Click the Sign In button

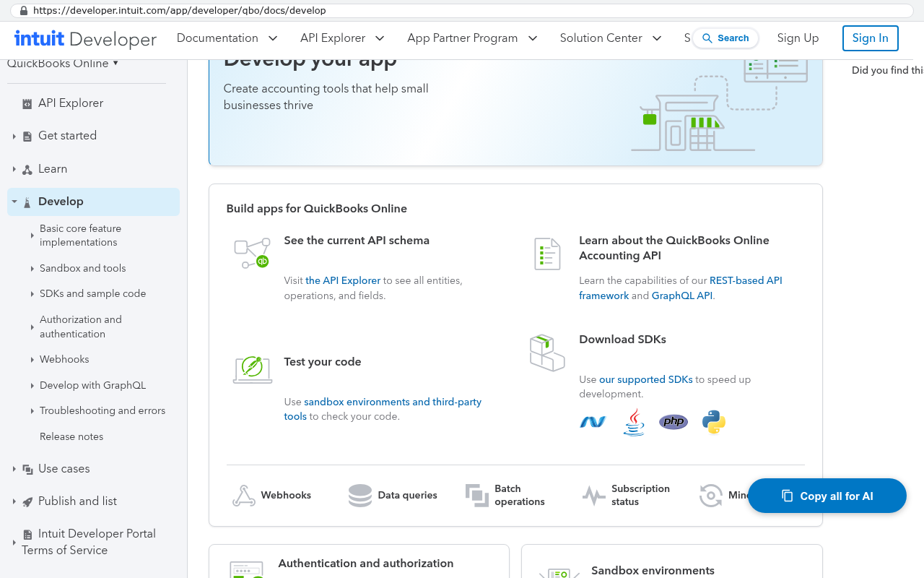(x=871, y=38)
